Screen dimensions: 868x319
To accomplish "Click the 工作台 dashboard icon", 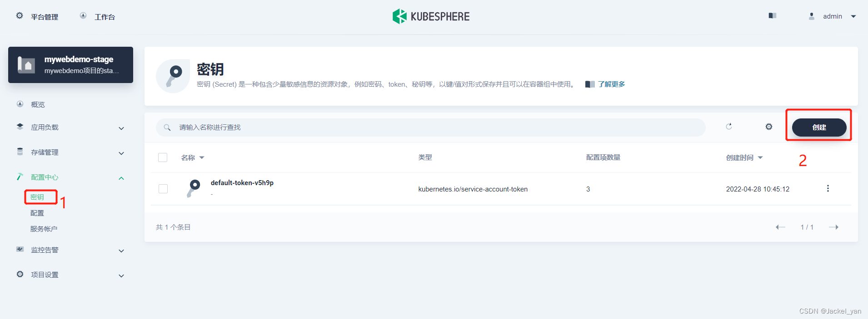I will click(83, 15).
